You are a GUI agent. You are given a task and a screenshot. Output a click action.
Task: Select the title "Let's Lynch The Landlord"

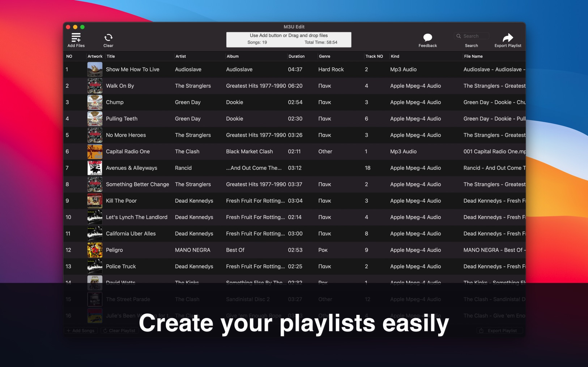click(137, 217)
